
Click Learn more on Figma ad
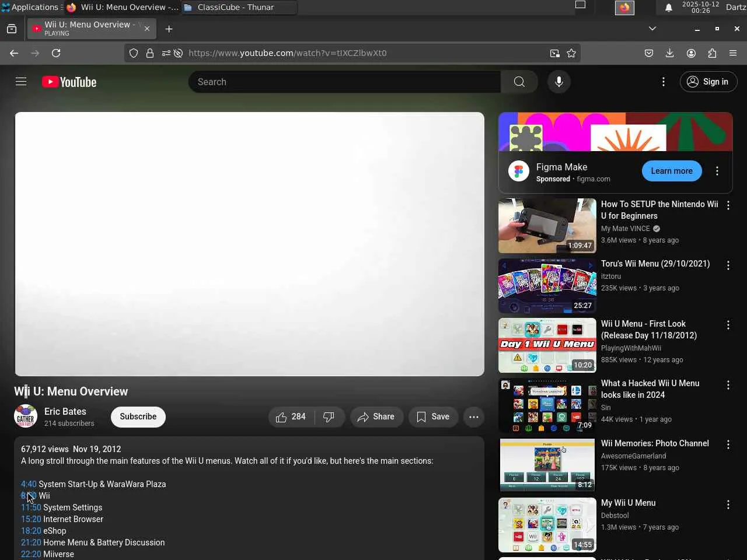pyautogui.click(x=672, y=171)
